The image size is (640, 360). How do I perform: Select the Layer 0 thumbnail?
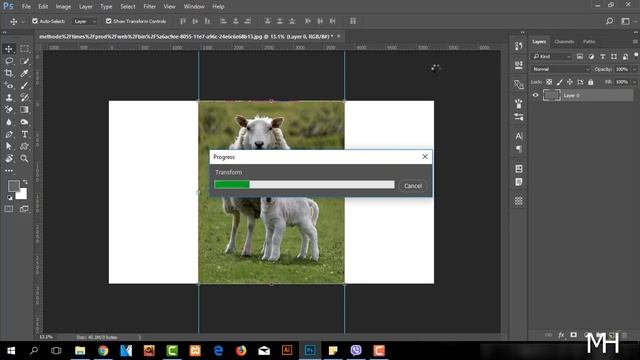(552, 96)
